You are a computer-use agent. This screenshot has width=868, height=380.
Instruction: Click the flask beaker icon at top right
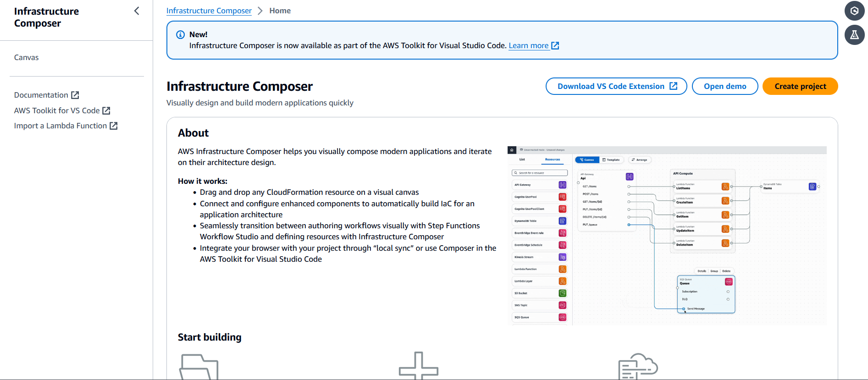(x=854, y=35)
